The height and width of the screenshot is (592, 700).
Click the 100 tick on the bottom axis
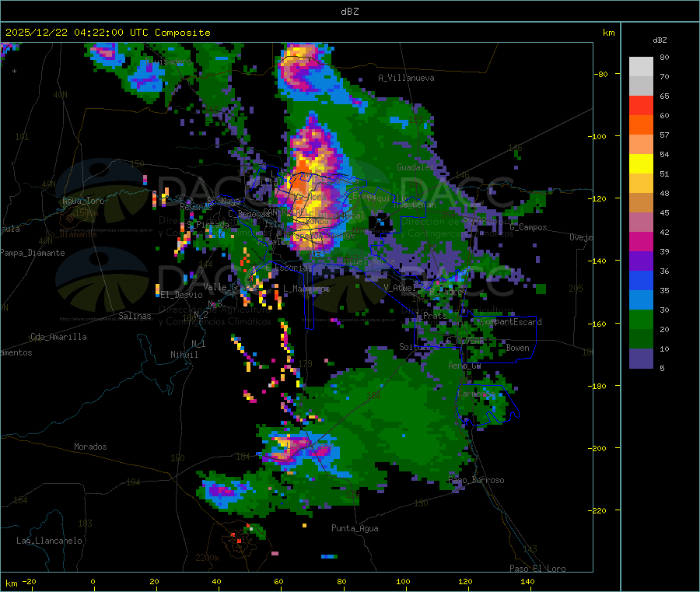[x=403, y=581]
